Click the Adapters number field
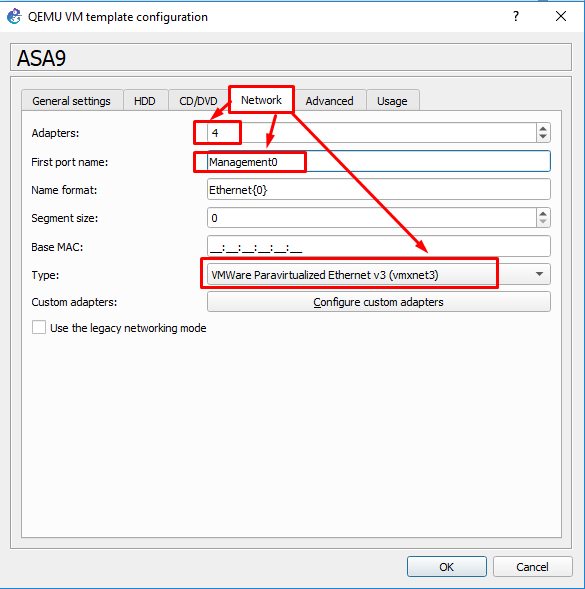The image size is (585, 589). (x=372, y=133)
